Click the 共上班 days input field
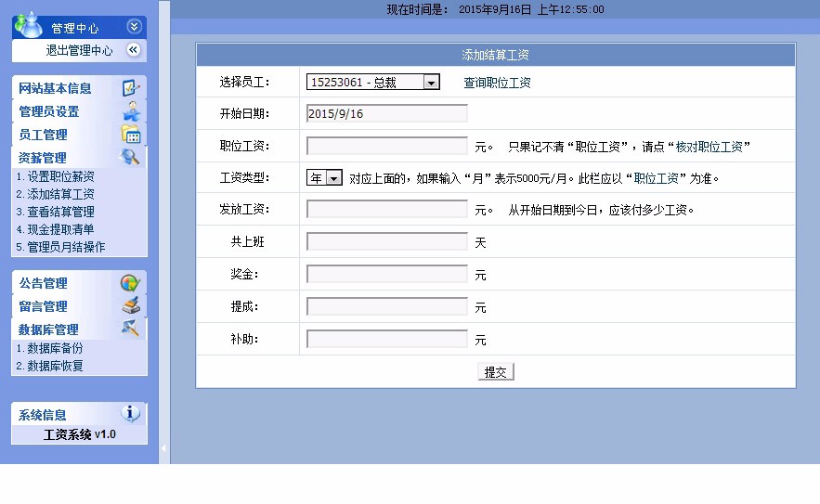The width and height of the screenshot is (820, 504). point(387,241)
